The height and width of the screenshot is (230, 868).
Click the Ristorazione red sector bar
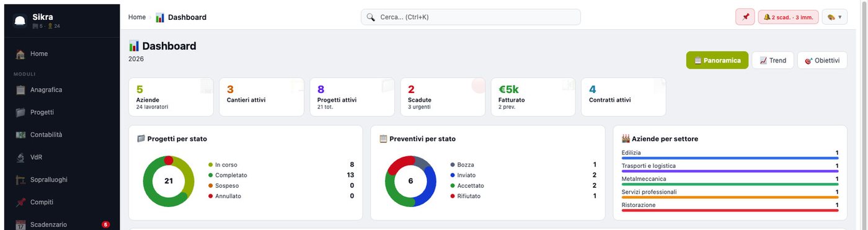click(730, 210)
